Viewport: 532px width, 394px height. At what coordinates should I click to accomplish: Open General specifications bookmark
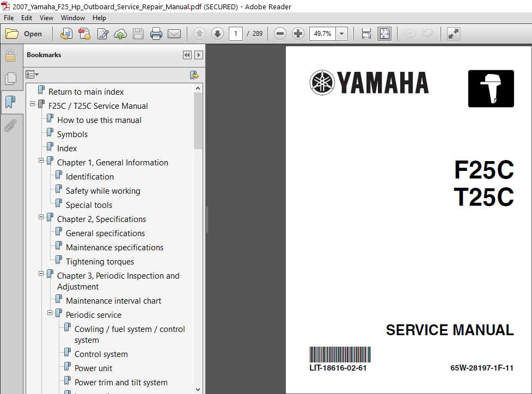coord(106,233)
